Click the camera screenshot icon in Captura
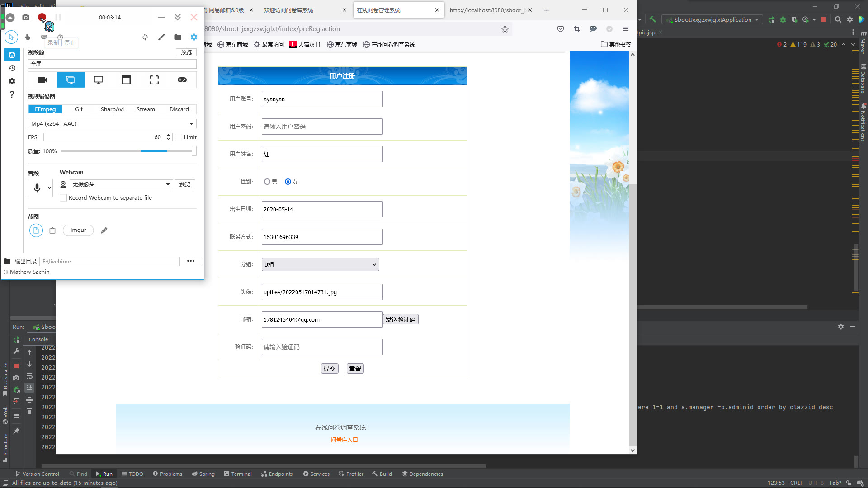This screenshot has width=868, height=488. [26, 17]
